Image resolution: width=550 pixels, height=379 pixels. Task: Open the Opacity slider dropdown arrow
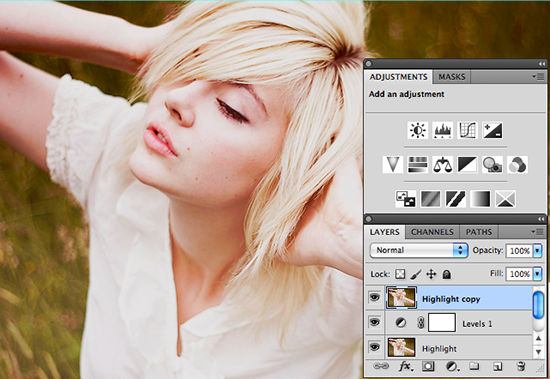[x=537, y=251]
